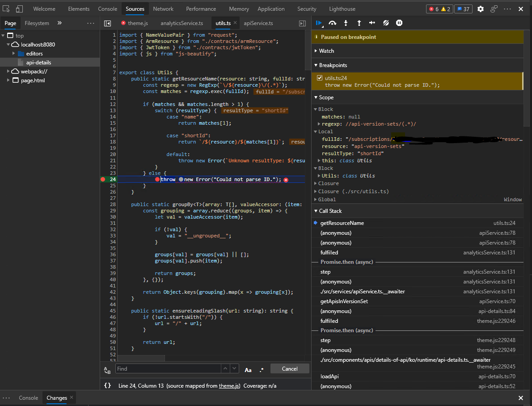This screenshot has width=532, height=406.
Task: Deactivate all breakpoints icon
Action: tap(386, 23)
